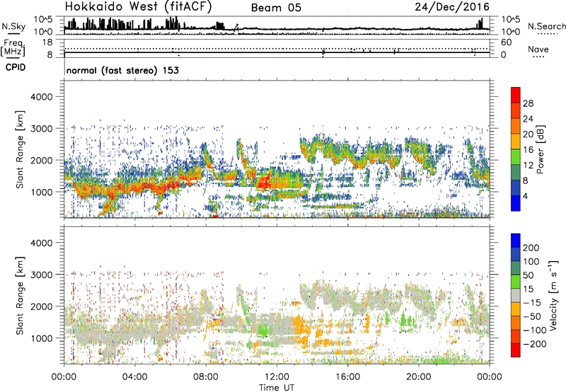This screenshot has width=566, height=392.
Task: Click the 'N.Search' legend label
Action: click(546, 26)
